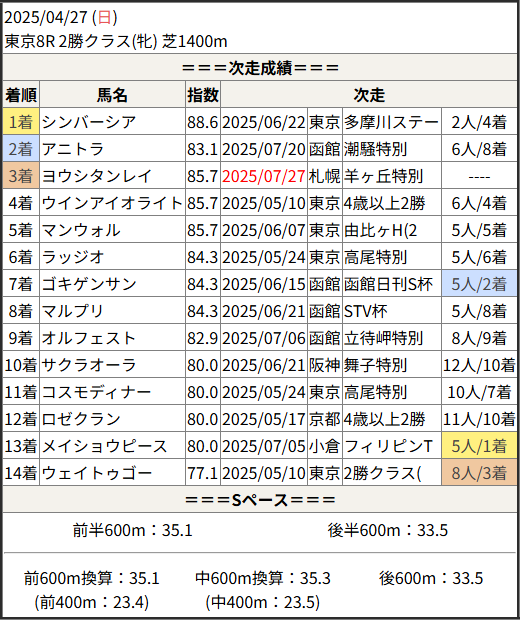Image resolution: width=520 pixels, height=620 pixels.
Task: Click the 指数 column header
Action: [x=203, y=95]
